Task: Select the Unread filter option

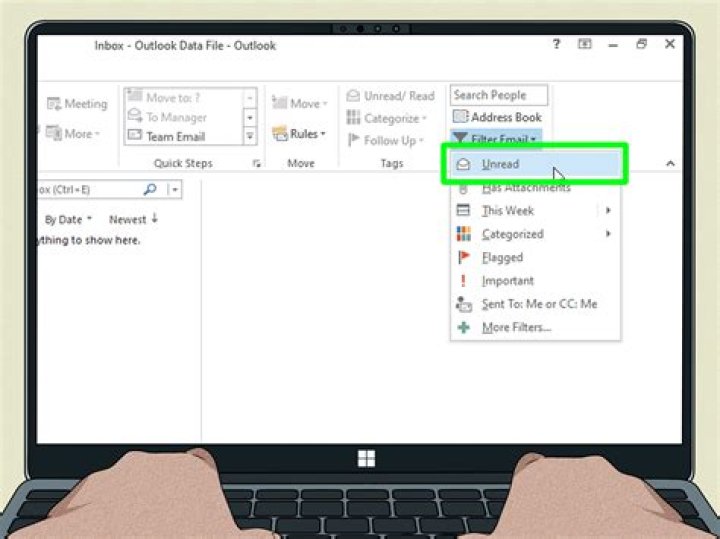Action: click(x=535, y=164)
